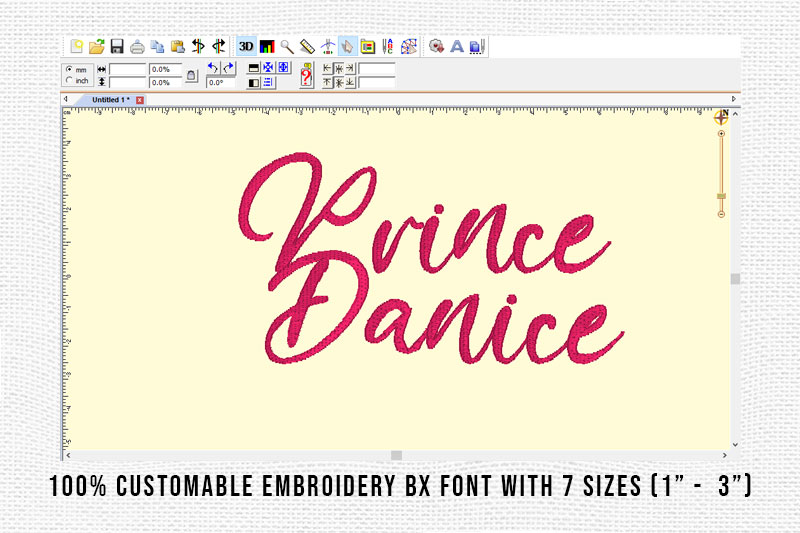
Task: Align objects to horizontal center
Action: pyautogui.click(x=338, y=68)
